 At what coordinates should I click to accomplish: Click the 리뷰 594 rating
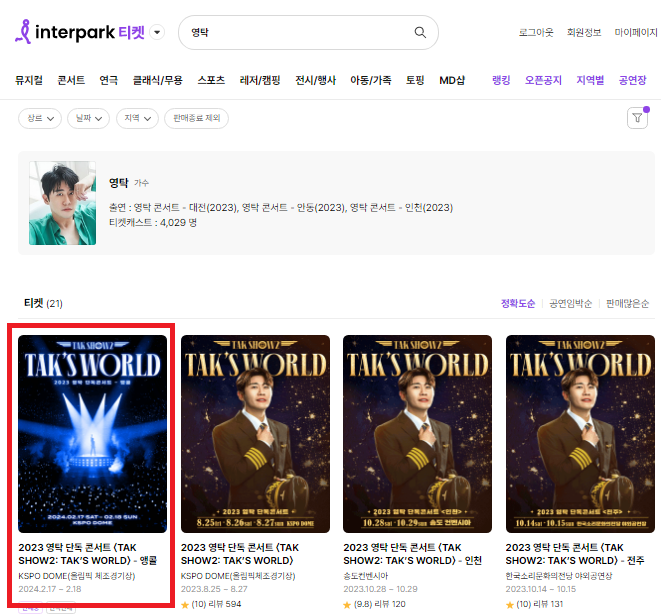(216, 604)
